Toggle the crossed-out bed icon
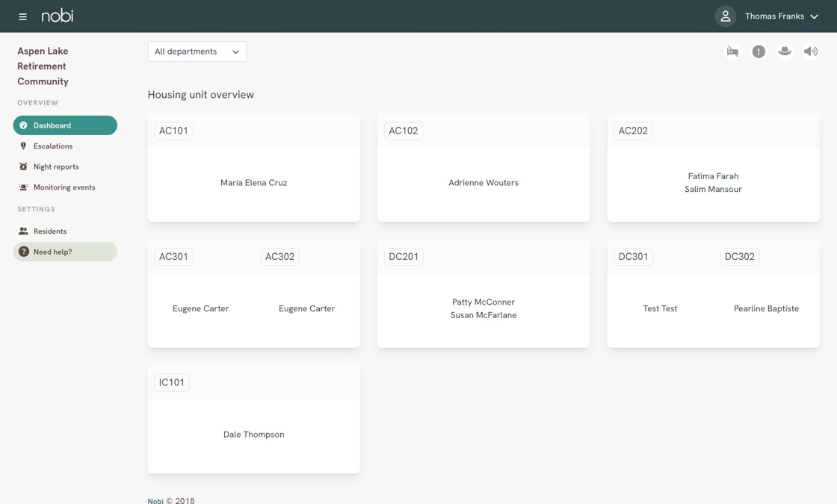The width and height of the screenshot is (837, 504). 732,52
